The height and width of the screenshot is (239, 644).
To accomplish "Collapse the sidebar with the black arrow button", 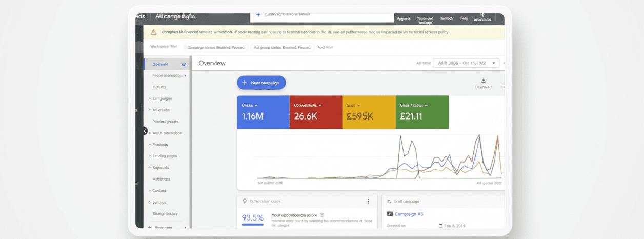I will point(145,131).
